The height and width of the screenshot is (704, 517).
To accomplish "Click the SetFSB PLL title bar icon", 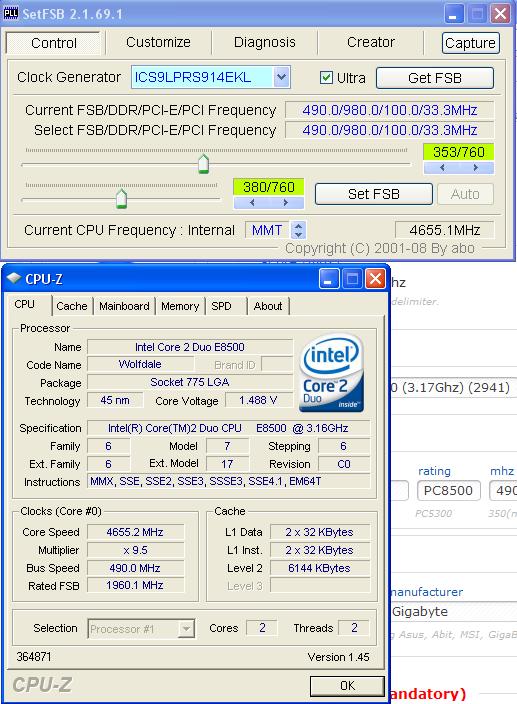I will (x=11, y=13).
